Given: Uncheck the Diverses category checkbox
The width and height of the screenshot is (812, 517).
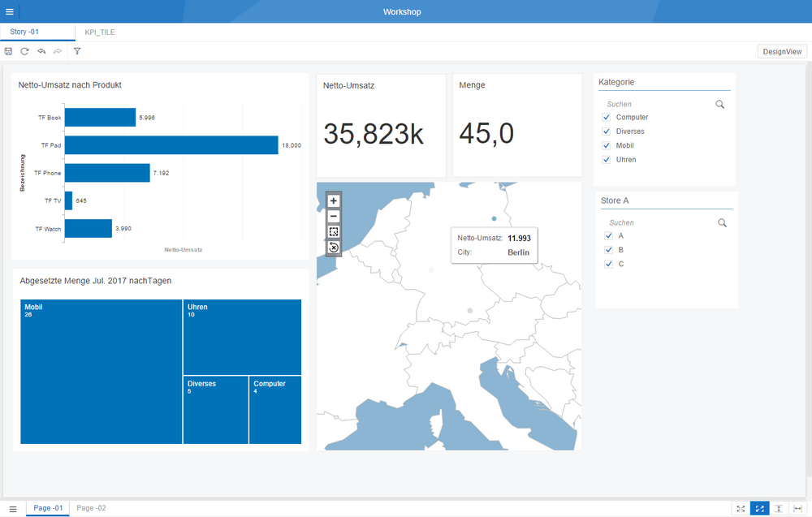Looking at the screenshot, I should click(x=607, y=131).
